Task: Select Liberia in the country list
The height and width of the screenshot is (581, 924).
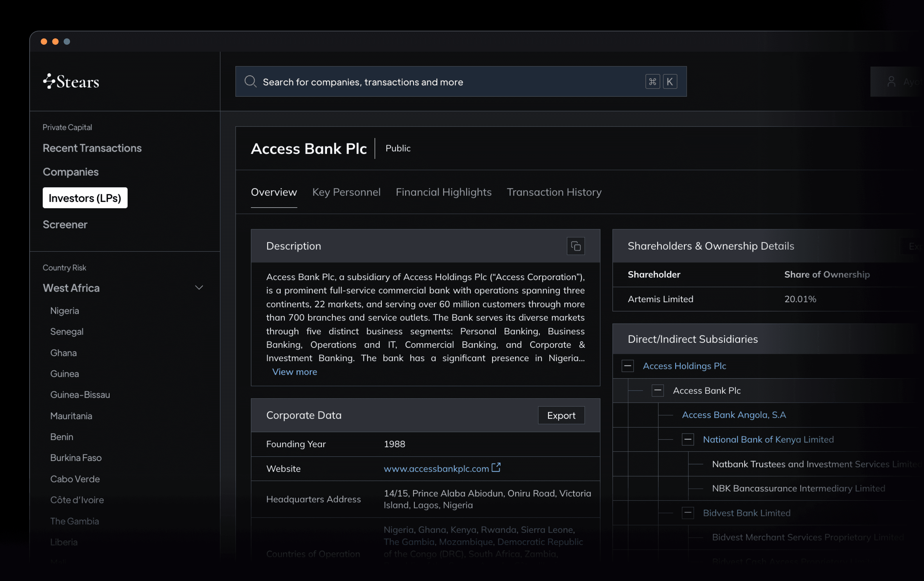Action: tap(64, 542)
